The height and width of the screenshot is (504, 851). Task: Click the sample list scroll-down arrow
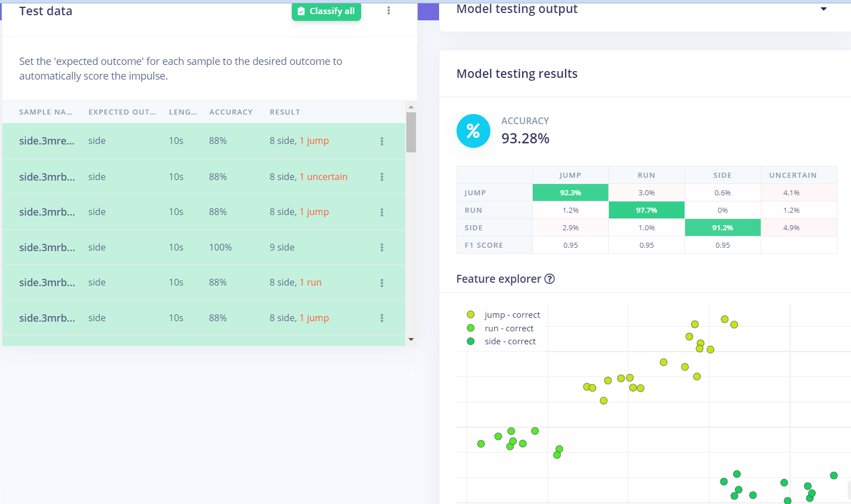(x=411, y=340)
